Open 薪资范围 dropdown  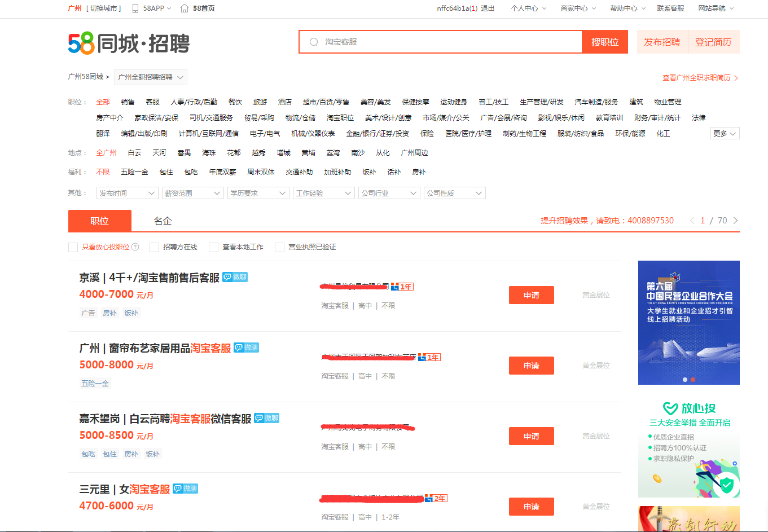point(192,193)
